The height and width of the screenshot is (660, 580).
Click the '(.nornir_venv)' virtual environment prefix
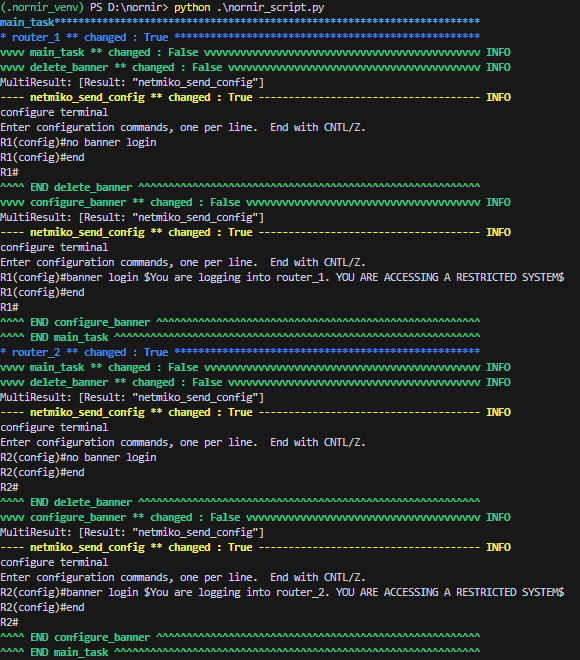tap(42, 8)
